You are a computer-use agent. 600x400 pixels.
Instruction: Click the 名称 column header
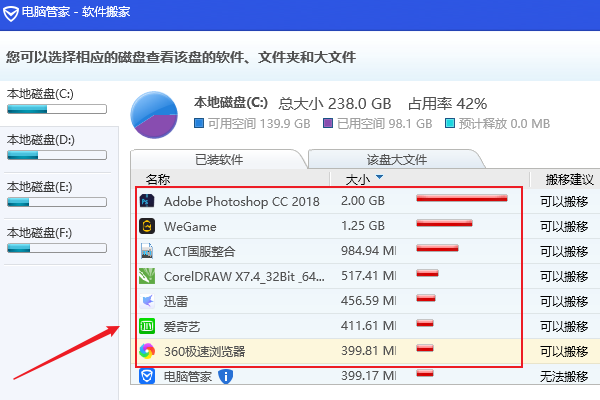(x=158, y=180)
